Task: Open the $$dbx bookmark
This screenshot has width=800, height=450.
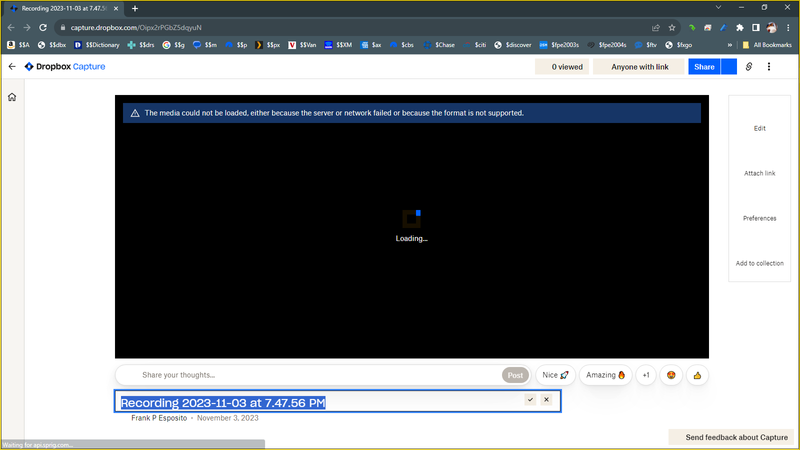Action: pyautogui.click(x=52, y=45)
